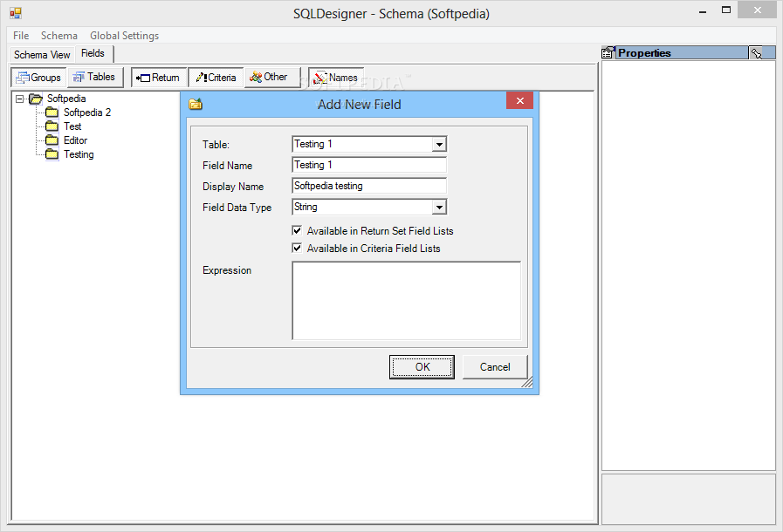Image resolution: width=783 pixels, height=532 pixels.
Task: Open the Table dropdown
Action: [x=439, y=144]
